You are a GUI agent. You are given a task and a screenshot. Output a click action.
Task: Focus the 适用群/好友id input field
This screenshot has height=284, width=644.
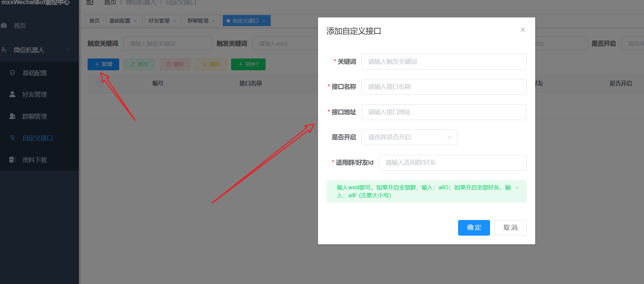[453, 163]
